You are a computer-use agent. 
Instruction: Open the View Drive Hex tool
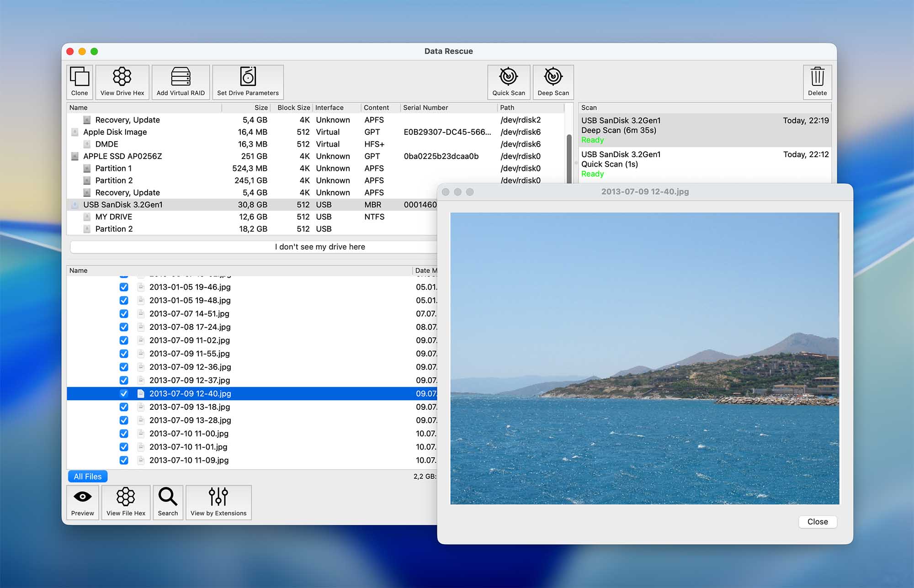point(122,81)
